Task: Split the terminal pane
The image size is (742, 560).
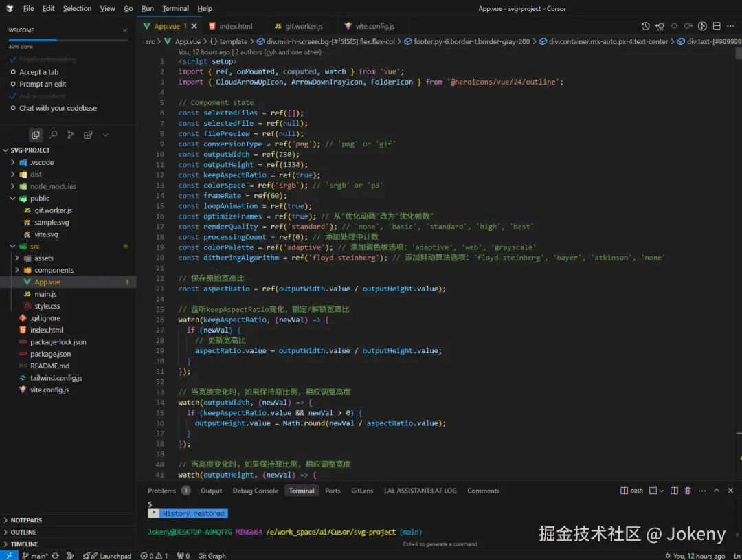Action: click(x=675, y=491)
